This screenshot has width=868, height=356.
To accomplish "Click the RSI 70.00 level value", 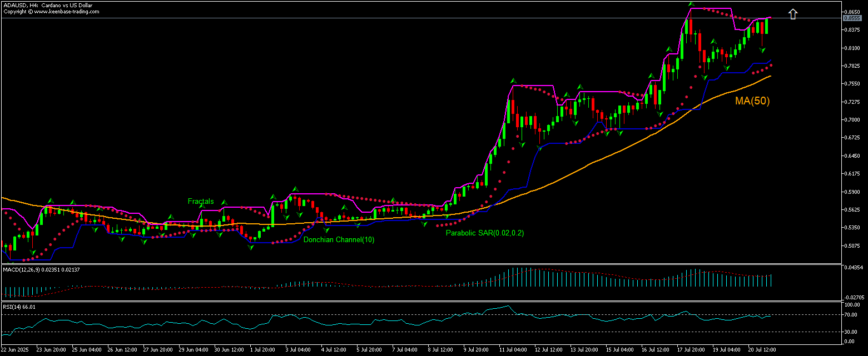I will tap(852, 315).
